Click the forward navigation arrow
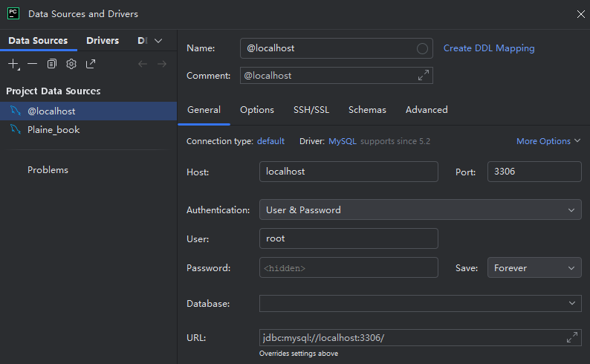The image size is (590, 364). (x=162, y=64)
